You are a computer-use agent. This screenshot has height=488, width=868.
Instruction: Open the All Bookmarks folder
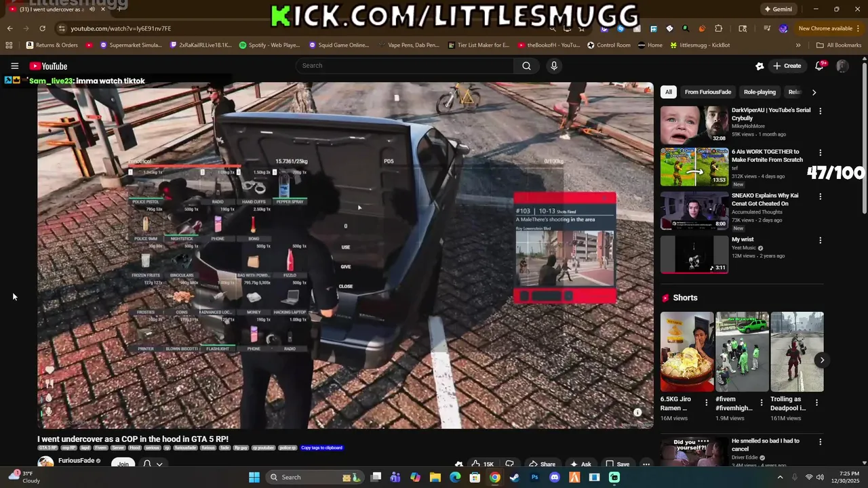839,45
